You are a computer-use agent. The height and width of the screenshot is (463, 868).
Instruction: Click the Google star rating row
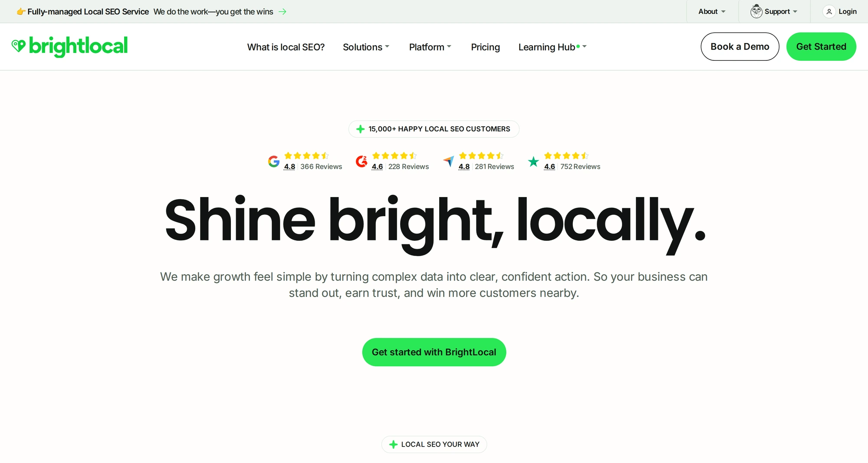(306, 156)
